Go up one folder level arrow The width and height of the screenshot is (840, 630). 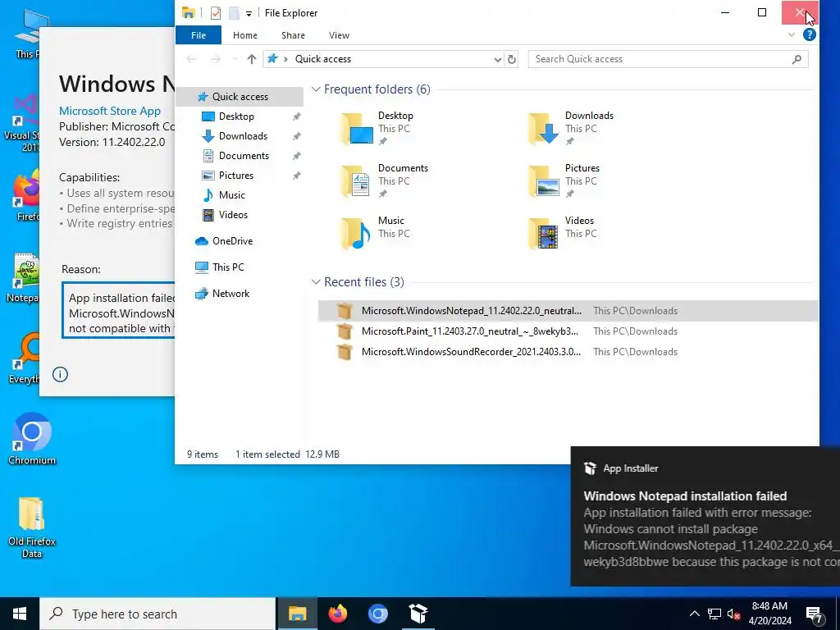[x=251, y=59]
